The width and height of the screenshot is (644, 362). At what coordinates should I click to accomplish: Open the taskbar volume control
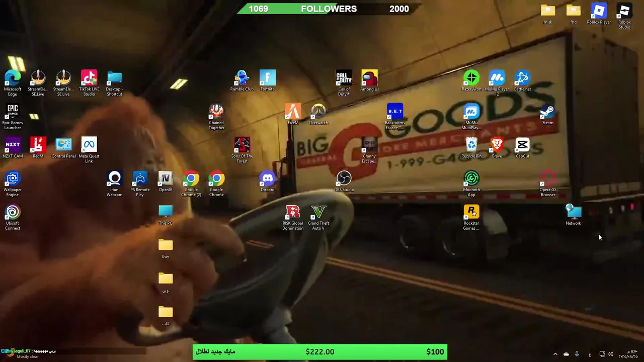[x=610, y=354]
